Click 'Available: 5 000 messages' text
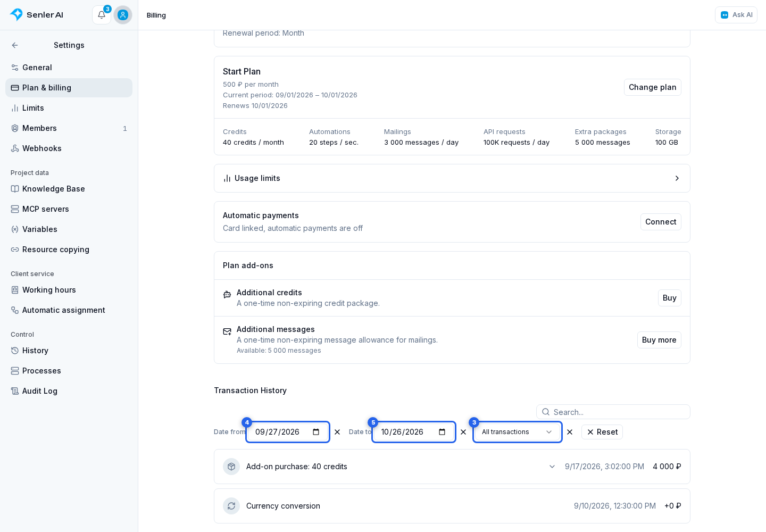Image resolution: width=766 pixels, height=532 pixels. [x=279, y=351]
